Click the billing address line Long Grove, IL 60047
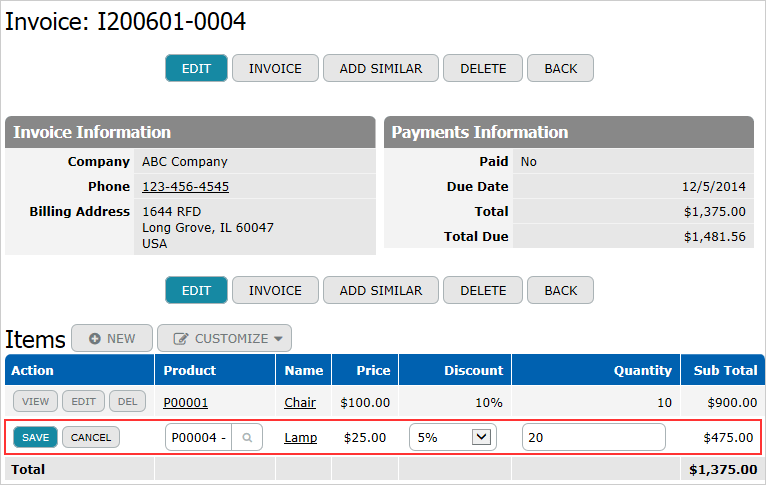The height and width of the screenshot is (485, 766). tap(208, 228)
